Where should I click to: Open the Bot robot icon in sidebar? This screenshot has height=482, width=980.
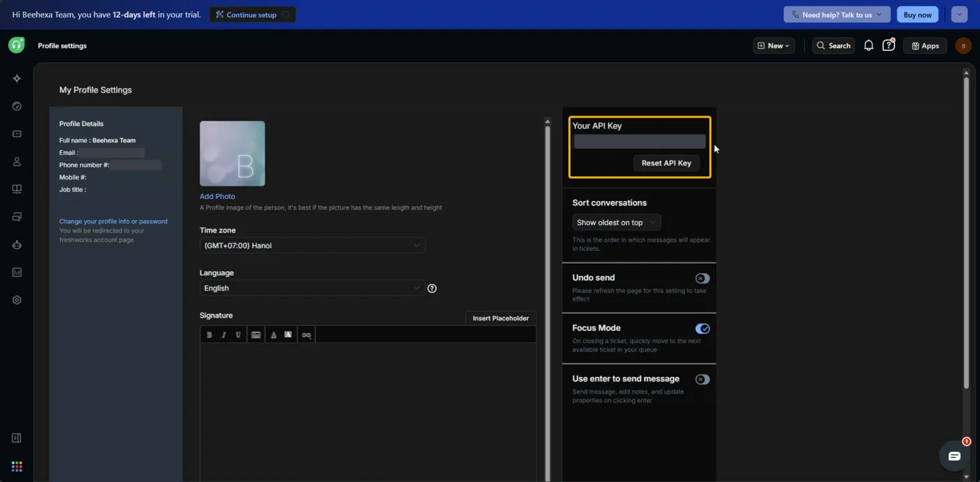(x=17, y=245)
